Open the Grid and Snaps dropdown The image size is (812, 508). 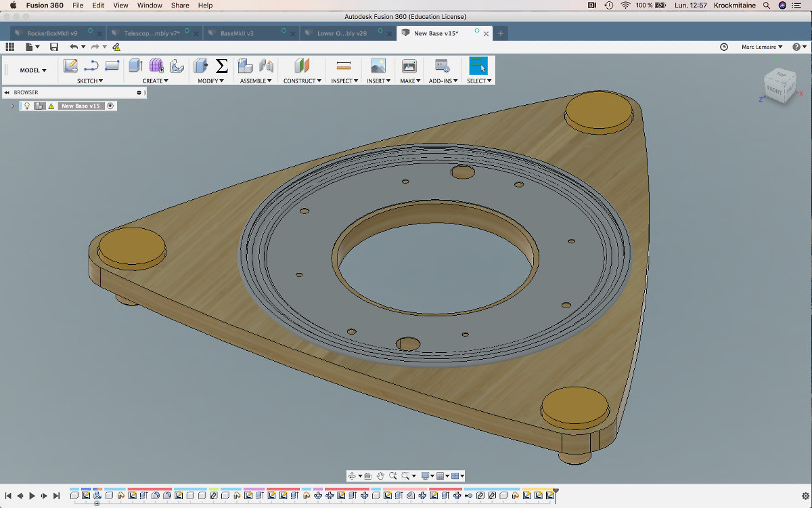(442, 476)
